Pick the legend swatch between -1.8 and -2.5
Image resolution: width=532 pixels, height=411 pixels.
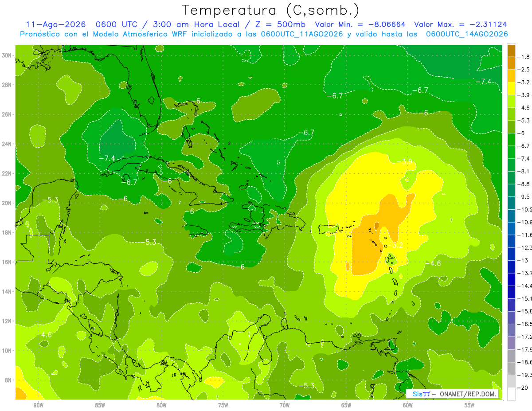pos(511,63)
